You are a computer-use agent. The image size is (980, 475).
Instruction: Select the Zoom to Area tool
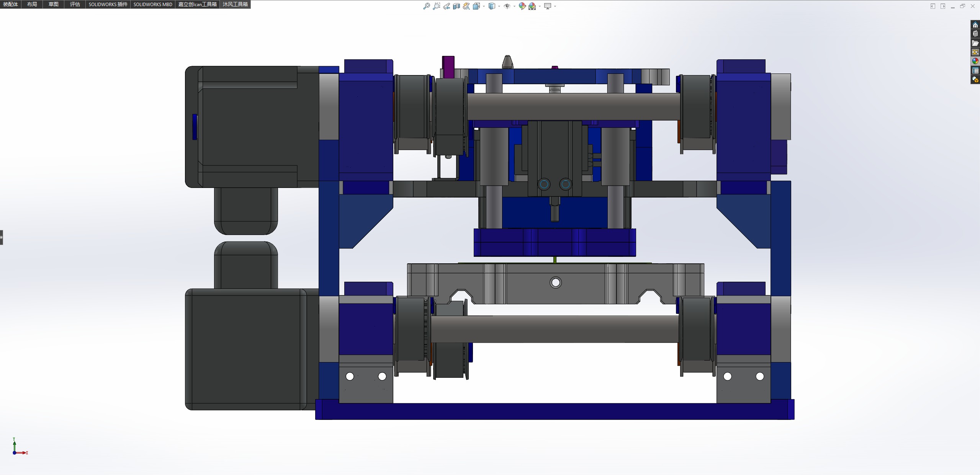coord(436,6)
